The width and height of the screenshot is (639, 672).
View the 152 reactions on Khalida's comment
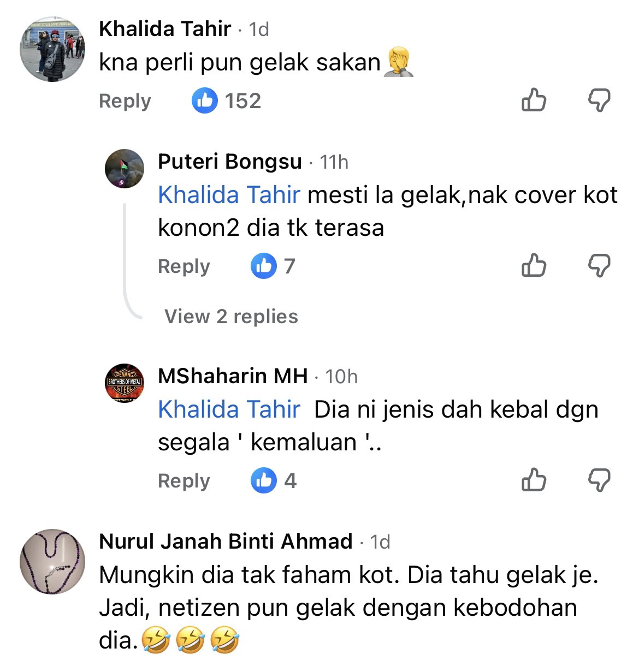pos(227,101)
